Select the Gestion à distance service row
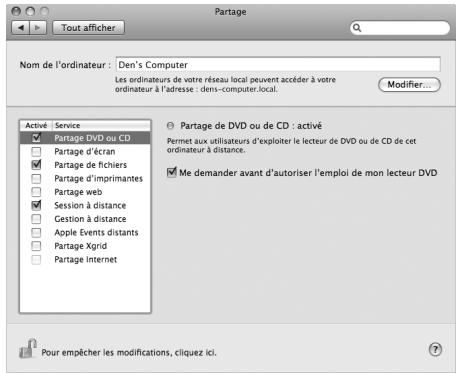This screenshot has width=457, height=373. (85, 219)
